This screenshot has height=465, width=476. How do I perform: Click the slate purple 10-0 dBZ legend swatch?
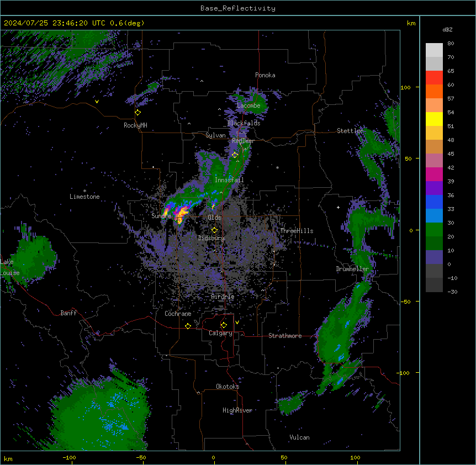434,257
